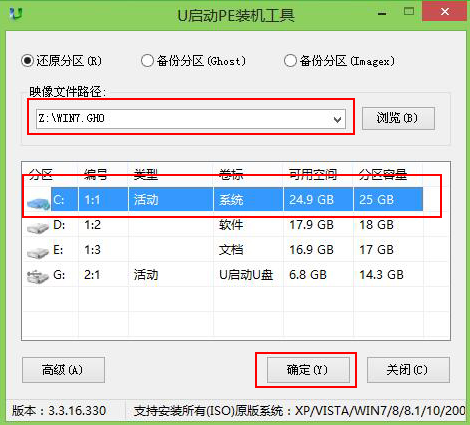Confirm with the 确定(Y) button

tap(308, 370)
